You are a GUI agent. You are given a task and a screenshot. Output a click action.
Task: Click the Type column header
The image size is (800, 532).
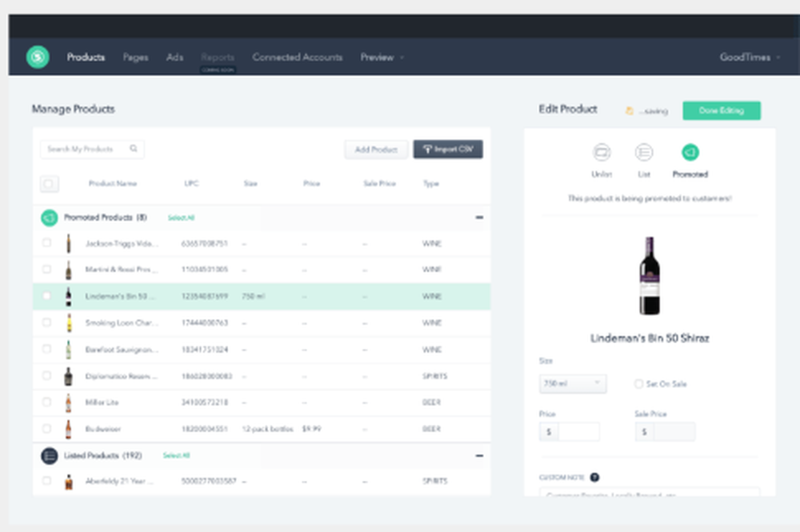click(431, 184)
